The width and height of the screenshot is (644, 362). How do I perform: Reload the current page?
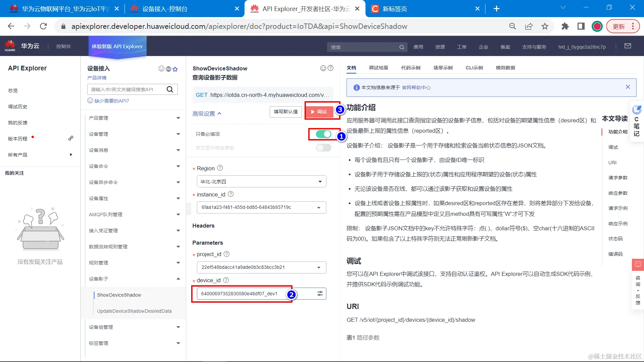(x=43, y=26)
